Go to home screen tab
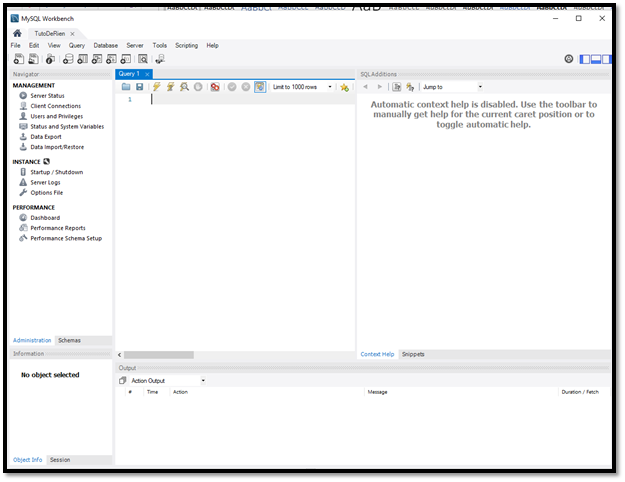Viewport: 625px width, 482px height. (17, 33)
